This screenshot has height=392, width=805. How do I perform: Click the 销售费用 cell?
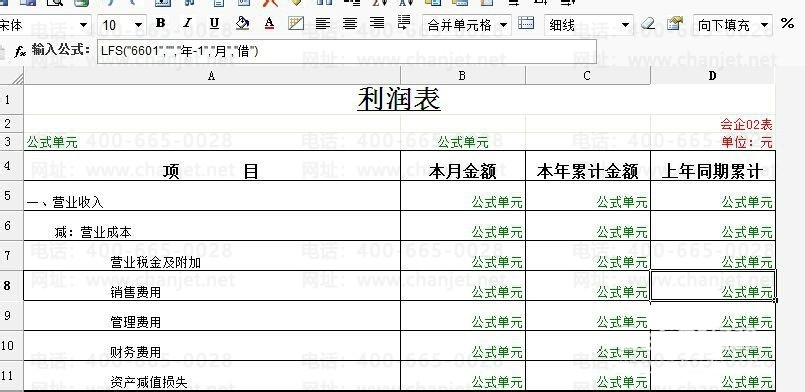click(x=212, y=286)
